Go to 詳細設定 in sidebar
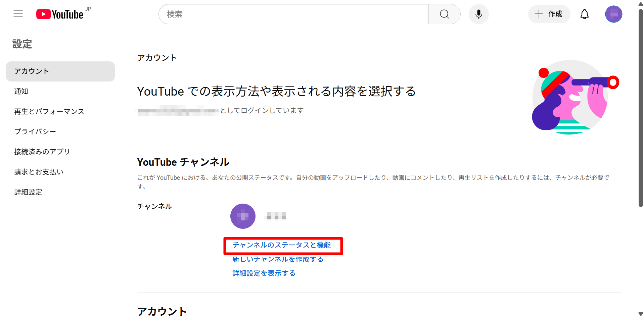644x316 pixels. pos(28,192)
